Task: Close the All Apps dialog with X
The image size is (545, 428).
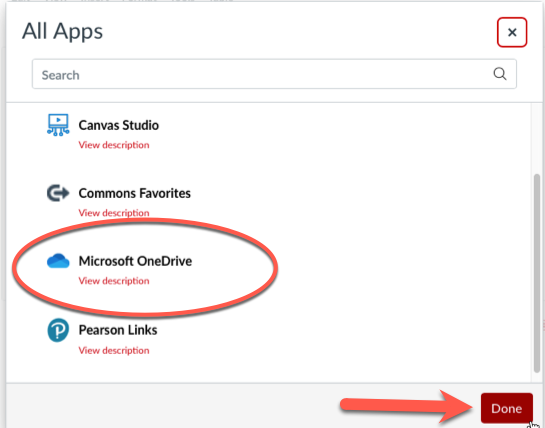Action: pos(512,32)
